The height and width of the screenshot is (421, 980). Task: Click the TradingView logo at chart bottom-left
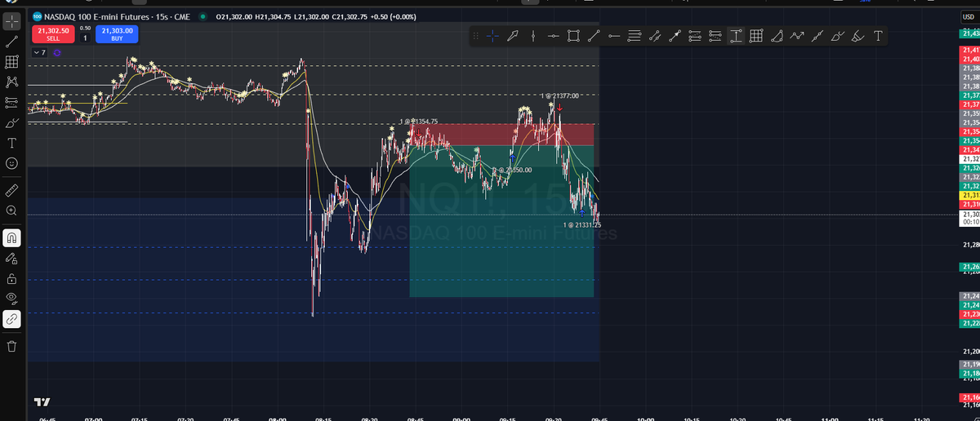[41, 402]
